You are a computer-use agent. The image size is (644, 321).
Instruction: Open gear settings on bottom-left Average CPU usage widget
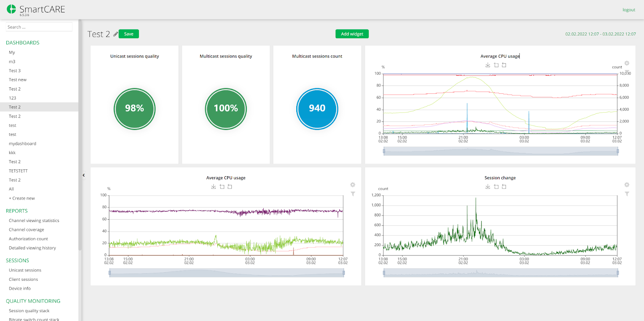click(x=353, y=185)
